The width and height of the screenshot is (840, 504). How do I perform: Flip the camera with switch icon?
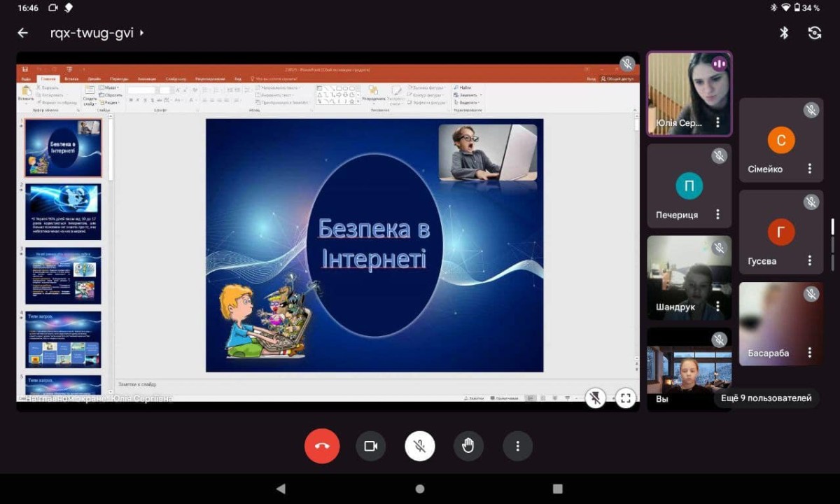814,33
